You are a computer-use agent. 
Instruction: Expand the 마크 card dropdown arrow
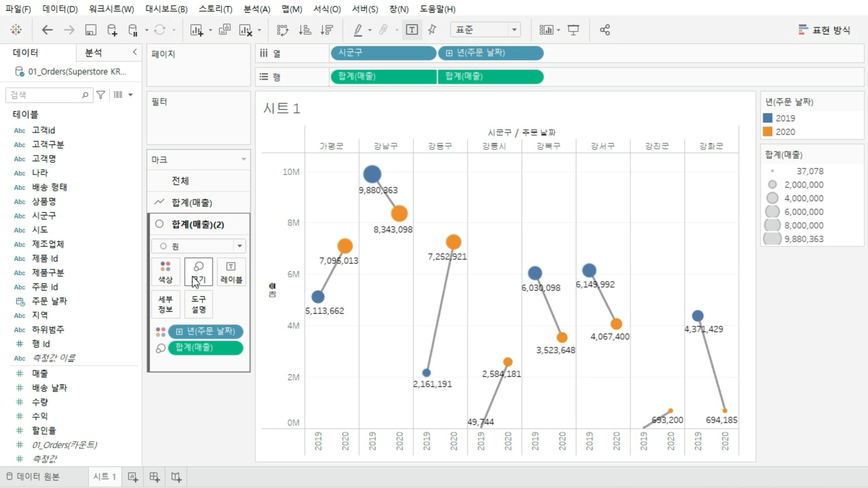244,160
